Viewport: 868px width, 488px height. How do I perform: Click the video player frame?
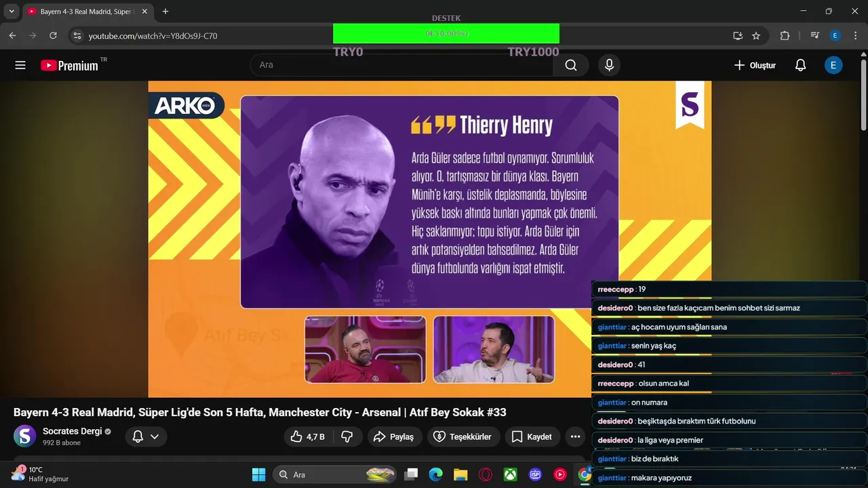coord(430,239)
